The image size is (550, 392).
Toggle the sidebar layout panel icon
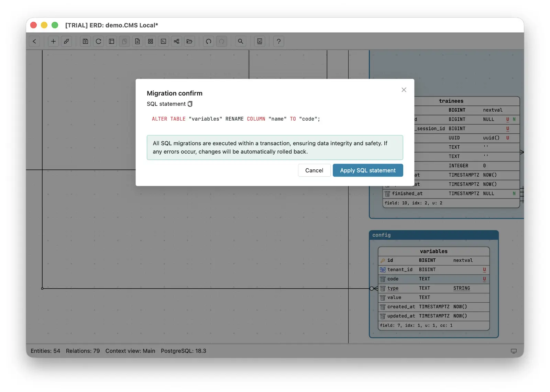pos(111,41)
